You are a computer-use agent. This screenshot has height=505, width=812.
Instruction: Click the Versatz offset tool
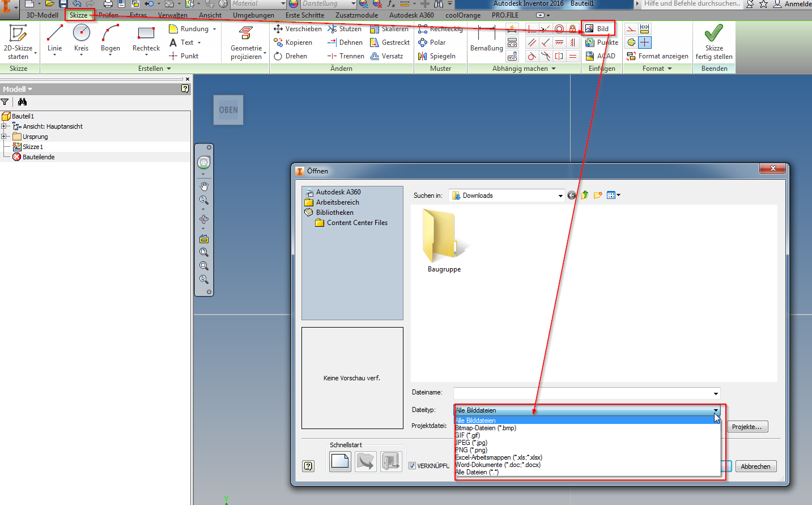[x=386, y=56]
